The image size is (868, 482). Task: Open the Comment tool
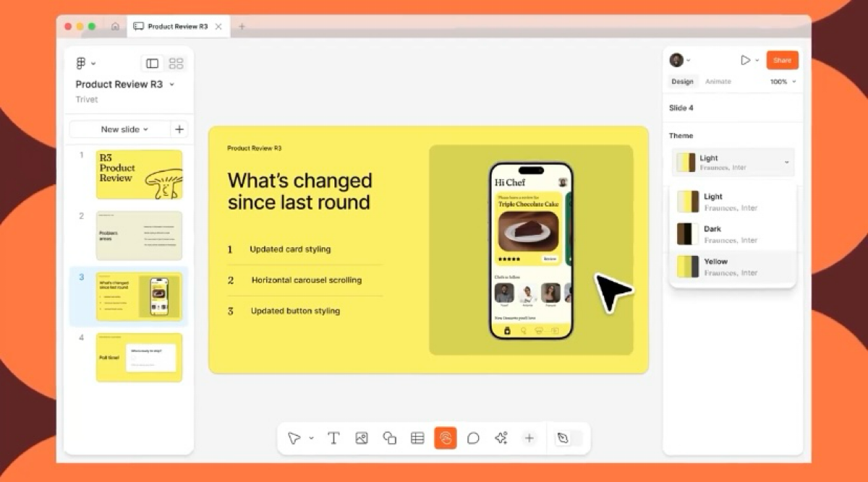coord(473,438)
